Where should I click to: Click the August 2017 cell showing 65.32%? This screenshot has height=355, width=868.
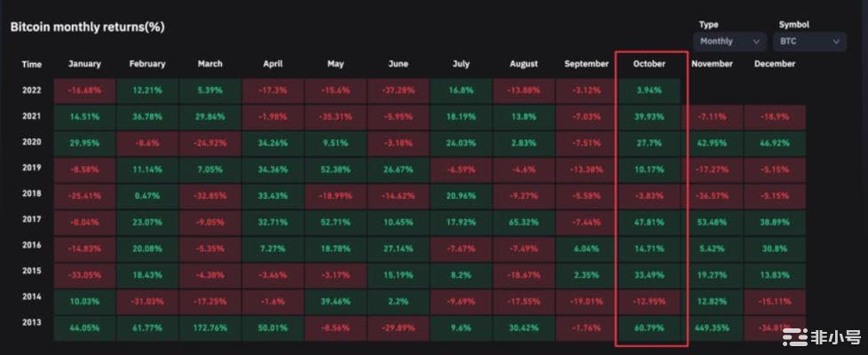click(x=524, y=222)
